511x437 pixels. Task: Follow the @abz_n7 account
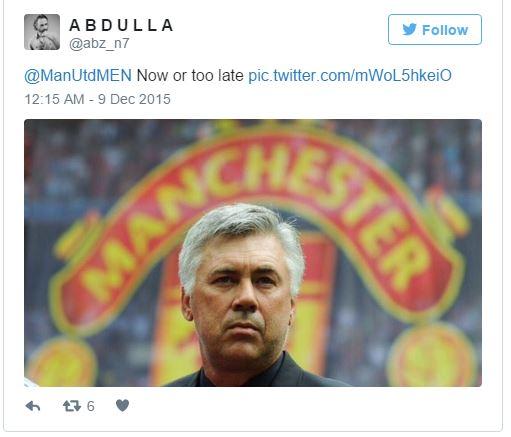[435, 29]
